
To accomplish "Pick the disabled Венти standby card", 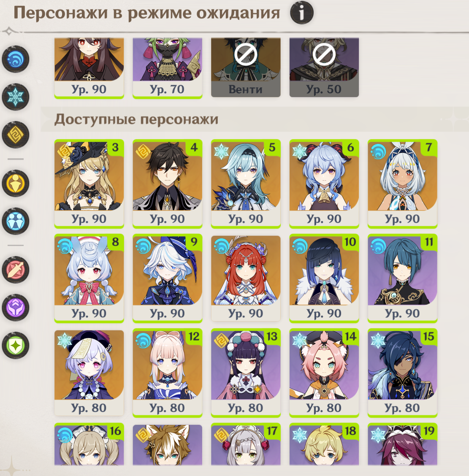I will [x=246, y=68].
